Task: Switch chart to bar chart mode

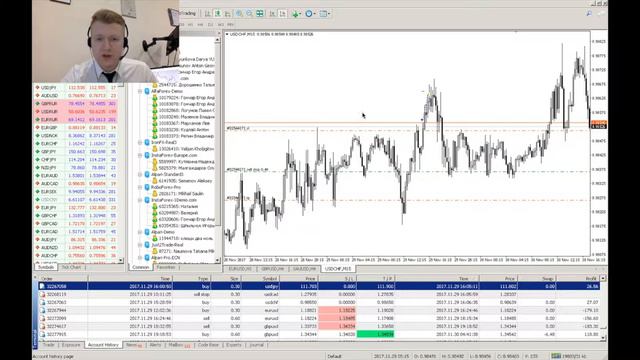Action: [207, 13]
